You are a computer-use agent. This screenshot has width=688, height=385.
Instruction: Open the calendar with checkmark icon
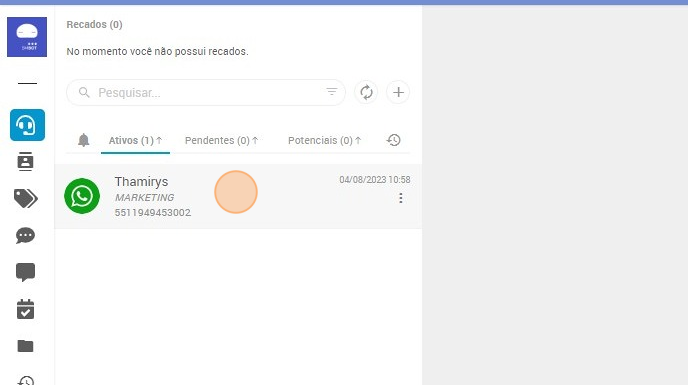[25, 309]
